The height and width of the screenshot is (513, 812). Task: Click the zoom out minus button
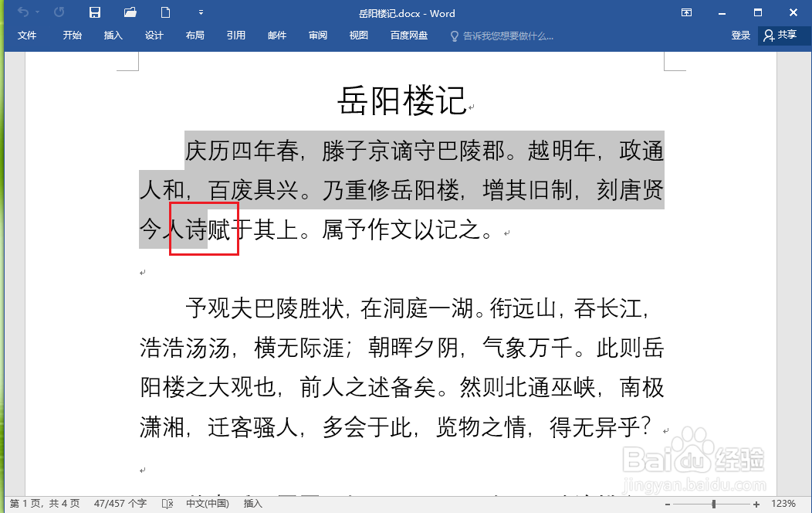(668, 505)
